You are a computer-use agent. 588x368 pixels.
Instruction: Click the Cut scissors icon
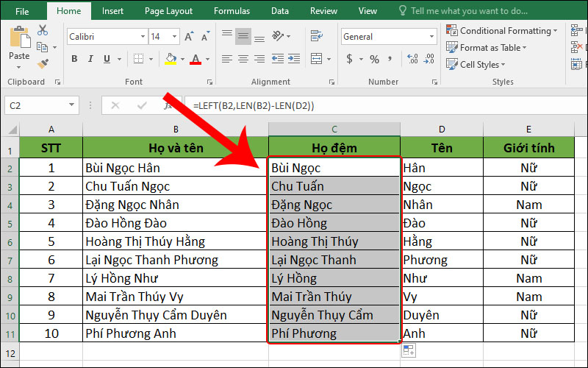pyautogui.click(x=43, y=30)
